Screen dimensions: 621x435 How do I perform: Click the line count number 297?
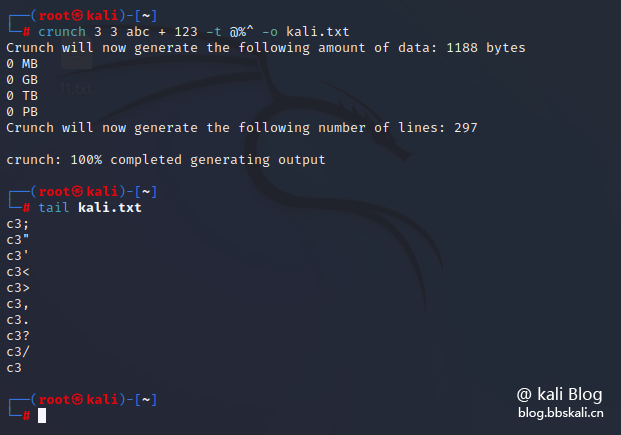(x=465, y=127)
